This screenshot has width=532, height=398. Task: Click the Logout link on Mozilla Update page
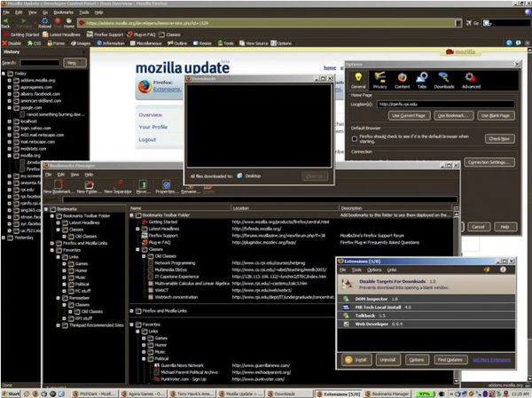point(147,139)
